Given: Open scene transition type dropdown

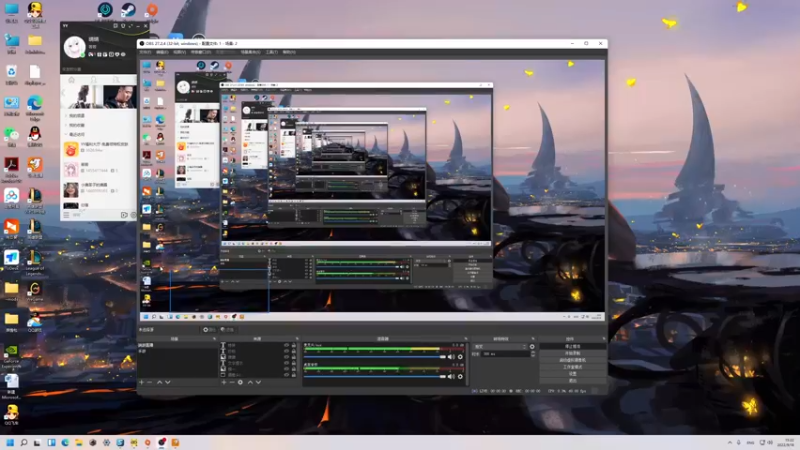Looking at the screenshot, I should click(x=500, y=346).
